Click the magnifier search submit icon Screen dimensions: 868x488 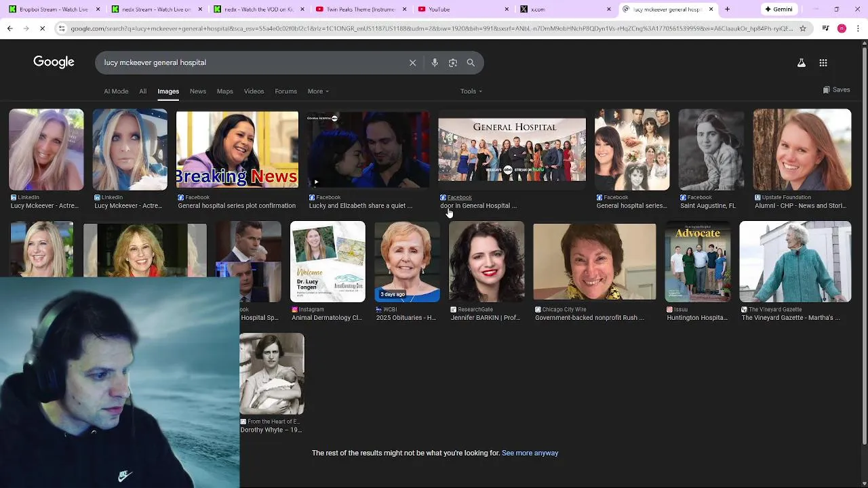coord(471,62)
